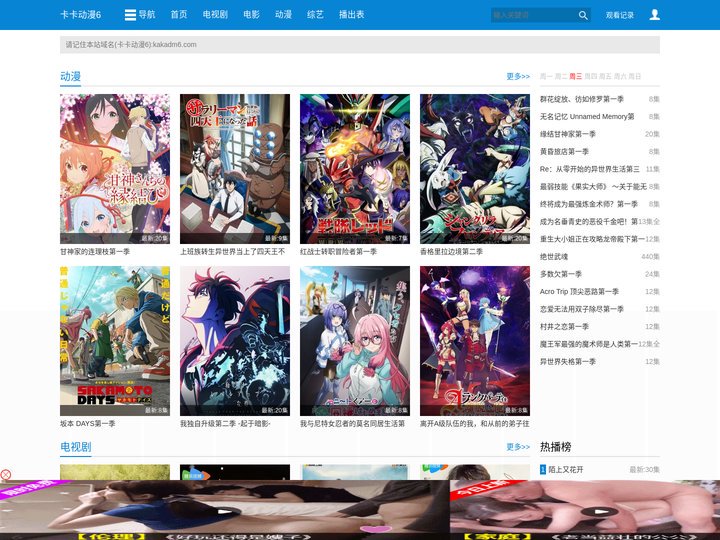720x540 pixels.
Task: Open 无名记忆 Unnamed Memory in schedule list
Action: click(x=587, y=117)
